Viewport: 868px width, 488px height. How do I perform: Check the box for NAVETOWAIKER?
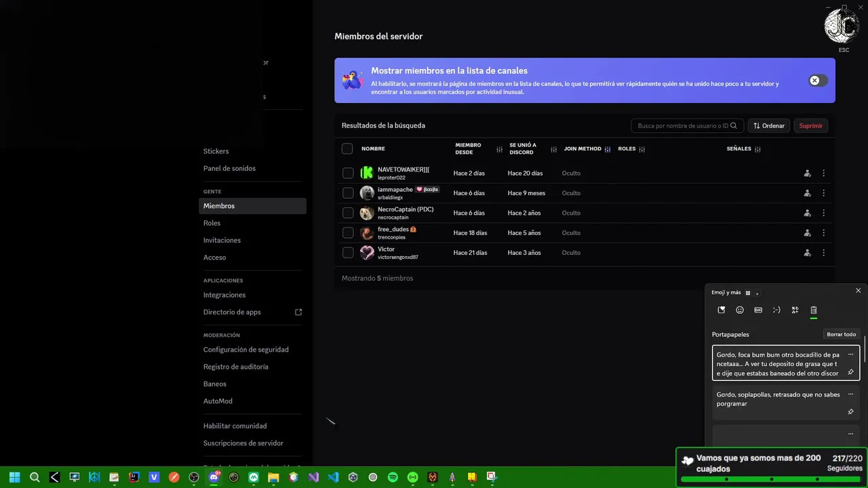348,174
